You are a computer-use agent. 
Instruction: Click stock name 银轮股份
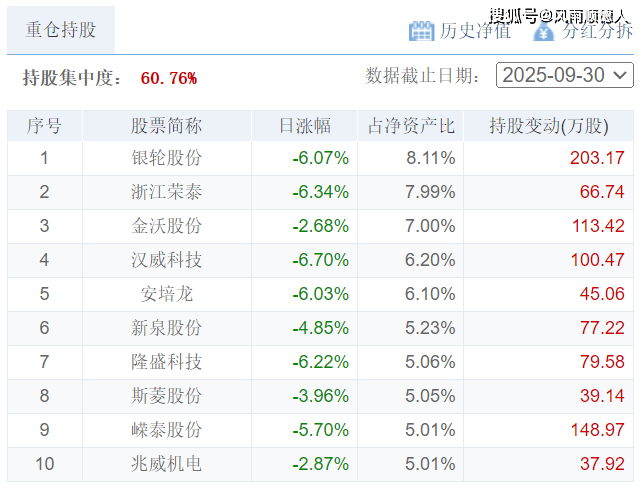166,158
